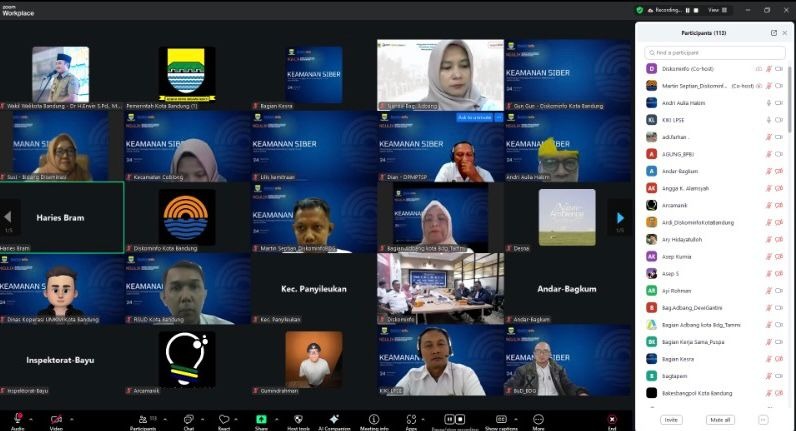Toggle the Participants panel from the toolbar
Image resolution: width=796 pixels, height=431 pixels.
[x=144, y=421]
